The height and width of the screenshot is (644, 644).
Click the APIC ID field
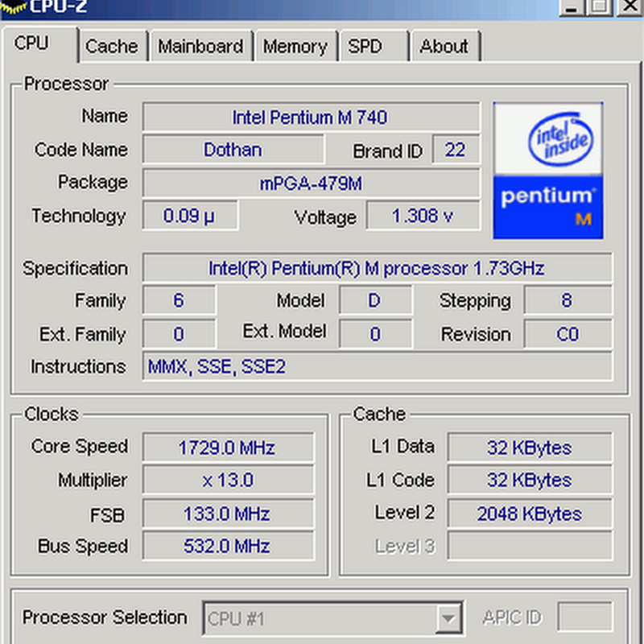[x=585, y=617]
